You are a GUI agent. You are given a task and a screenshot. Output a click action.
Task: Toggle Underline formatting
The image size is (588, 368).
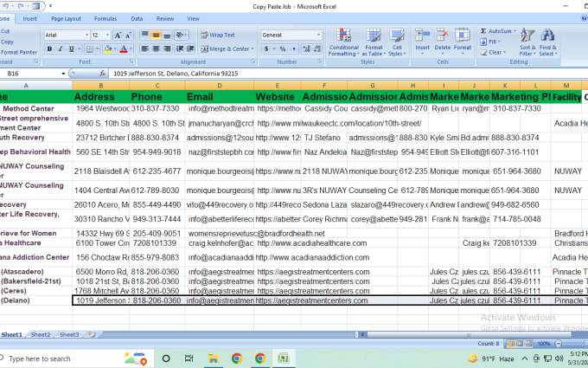pyautogui.click(x=71, y=48)
